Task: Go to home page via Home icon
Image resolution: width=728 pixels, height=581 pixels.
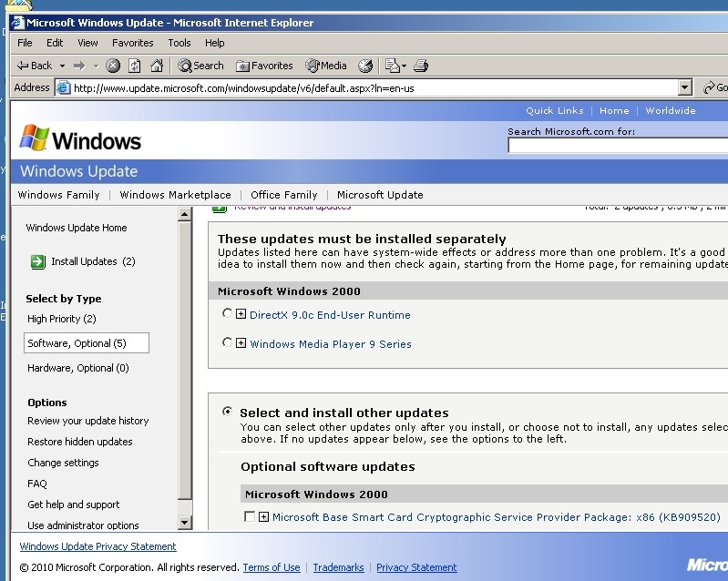Action: [x=157, y=66]
